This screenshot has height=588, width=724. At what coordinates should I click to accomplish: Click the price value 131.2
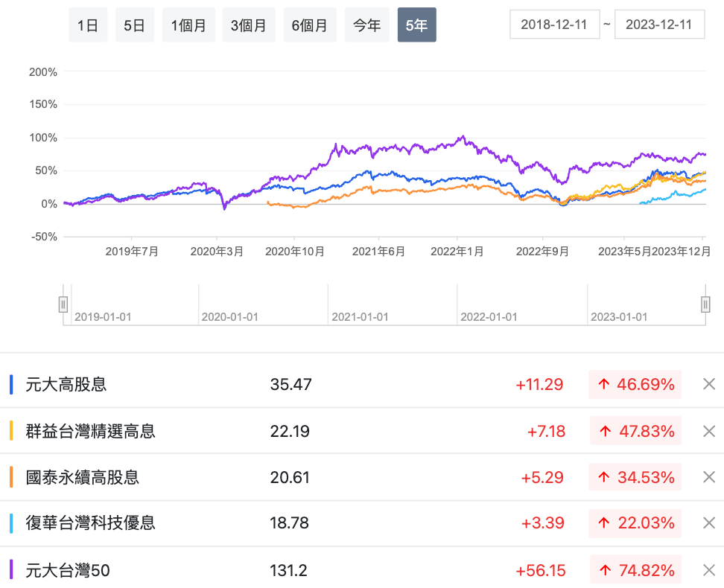(x=288, y=570)
